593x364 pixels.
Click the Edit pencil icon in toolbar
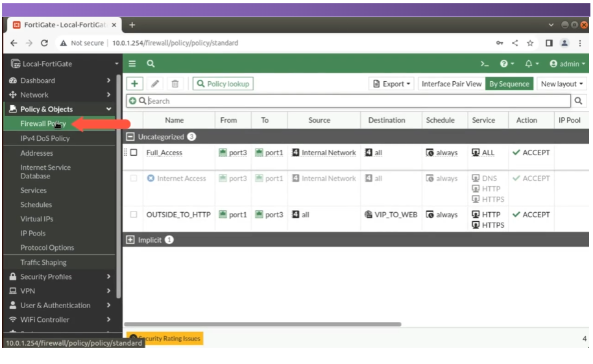[154, 84]
